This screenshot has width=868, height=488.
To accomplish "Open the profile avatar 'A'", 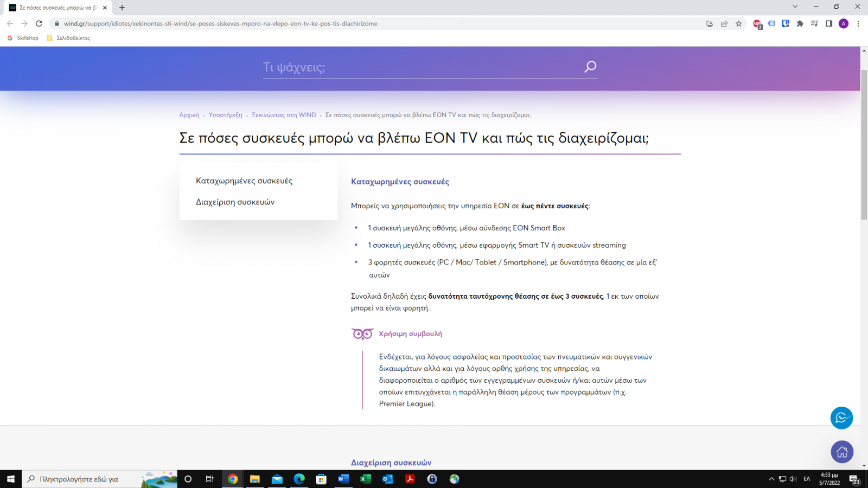I will 844,23.
